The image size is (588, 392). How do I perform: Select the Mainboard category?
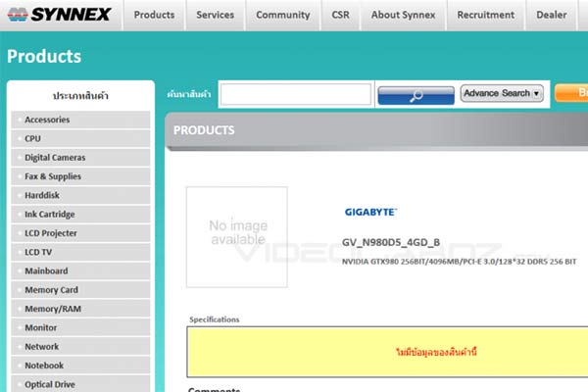(x=80, y=270)
